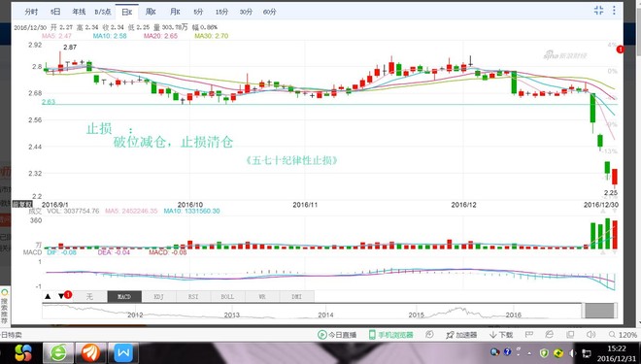Viewport: 641px width, 364px height.
Task: Open the 5分 minute chart
Action: tap(198, 12)
